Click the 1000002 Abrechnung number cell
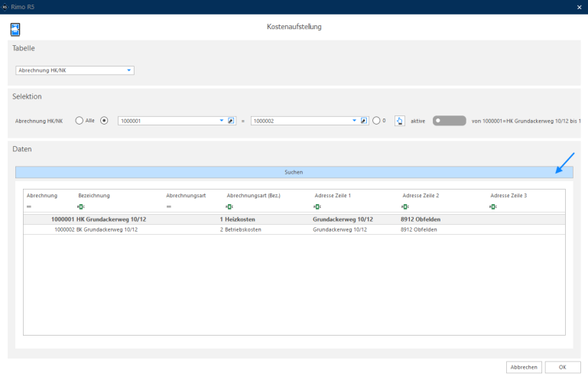The width and height of the screenshot is (588, 380). (64, 229)
